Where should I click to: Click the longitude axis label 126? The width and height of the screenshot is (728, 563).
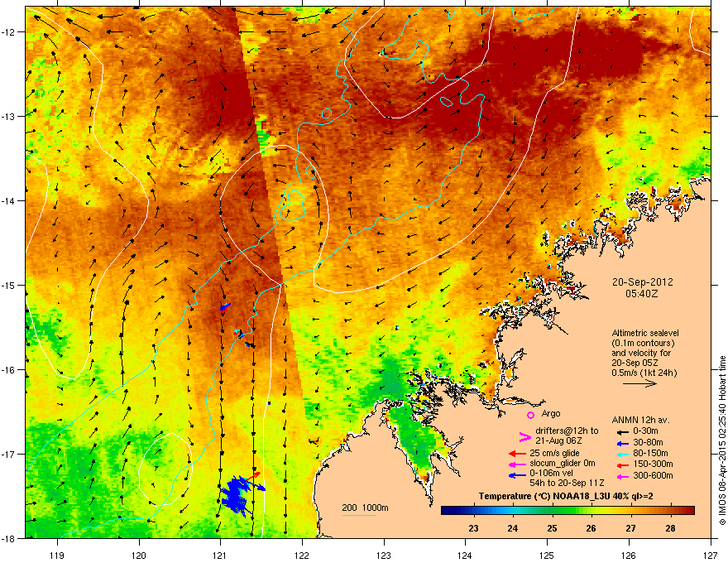629,555
